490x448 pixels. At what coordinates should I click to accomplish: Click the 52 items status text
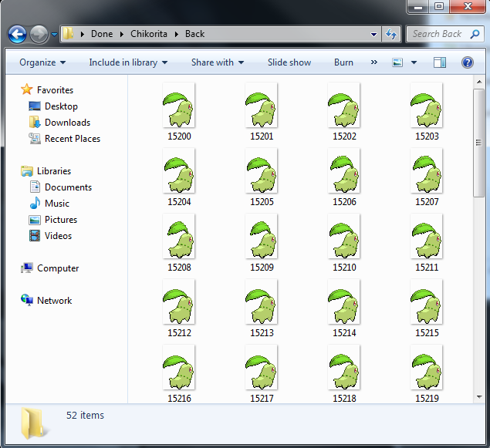(x=85, y=415)
